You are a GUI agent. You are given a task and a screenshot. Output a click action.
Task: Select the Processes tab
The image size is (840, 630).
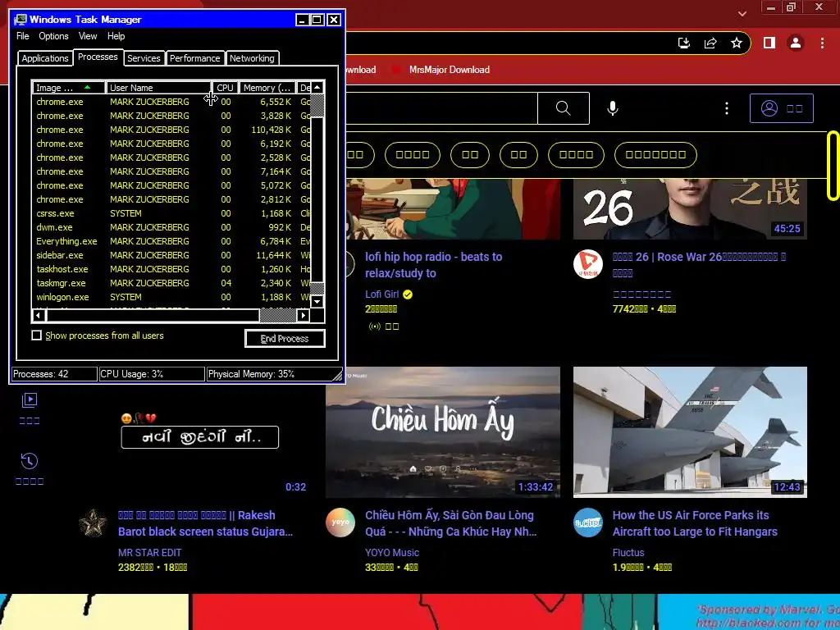(98, 57)
